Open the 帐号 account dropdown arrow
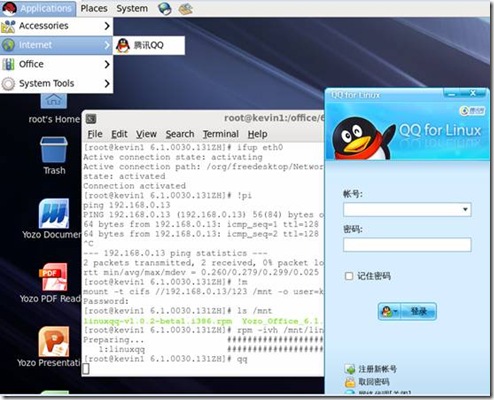This screenshot has width=494, height=400. coord(465,210)
